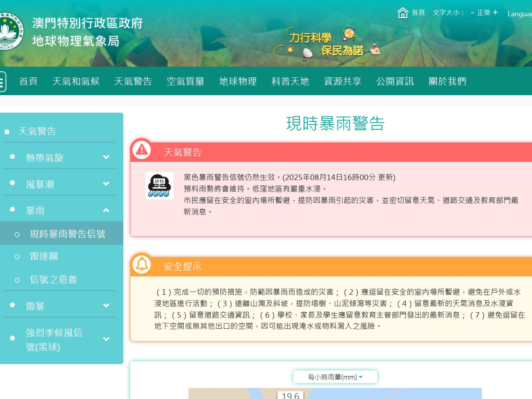This screenshot has height=399, width=532.
Task: Open the 空氣質量 menu
Action: point(185,81)
